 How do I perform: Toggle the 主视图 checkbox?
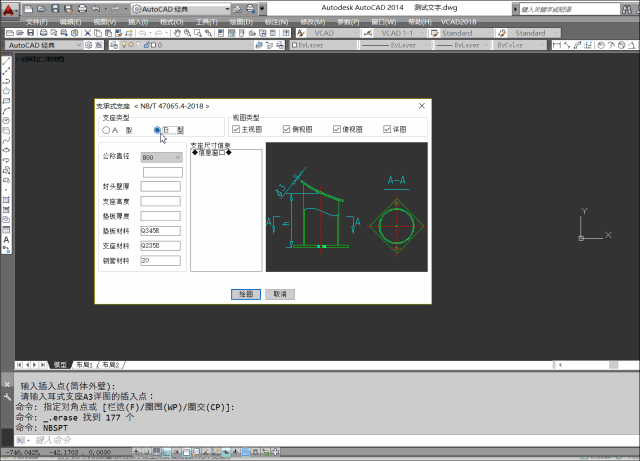coord(236,129)
